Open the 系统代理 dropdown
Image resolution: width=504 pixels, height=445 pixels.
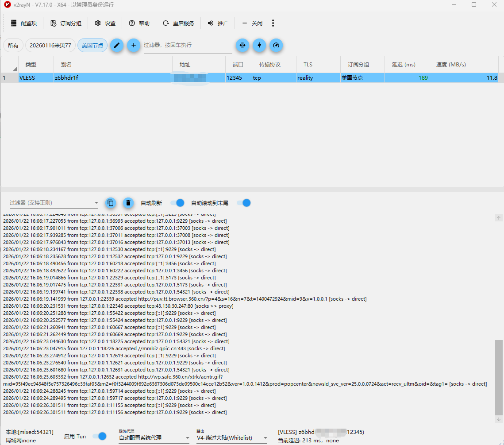(154, 437)
